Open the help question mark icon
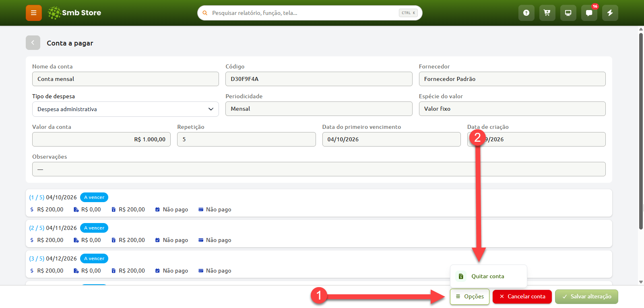644x308 pixels. pyautogui.click(x=526, y=13)
